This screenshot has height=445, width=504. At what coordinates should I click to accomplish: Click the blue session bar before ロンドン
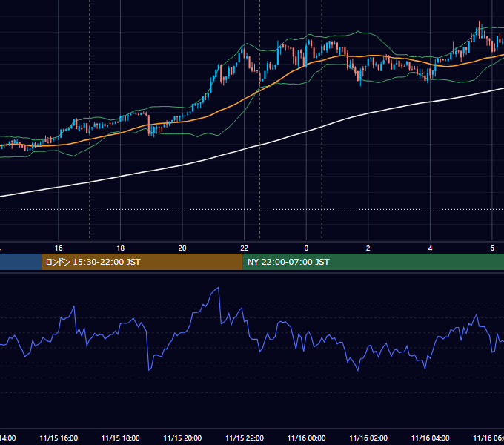pyautogui.click(x=21, y=262)
